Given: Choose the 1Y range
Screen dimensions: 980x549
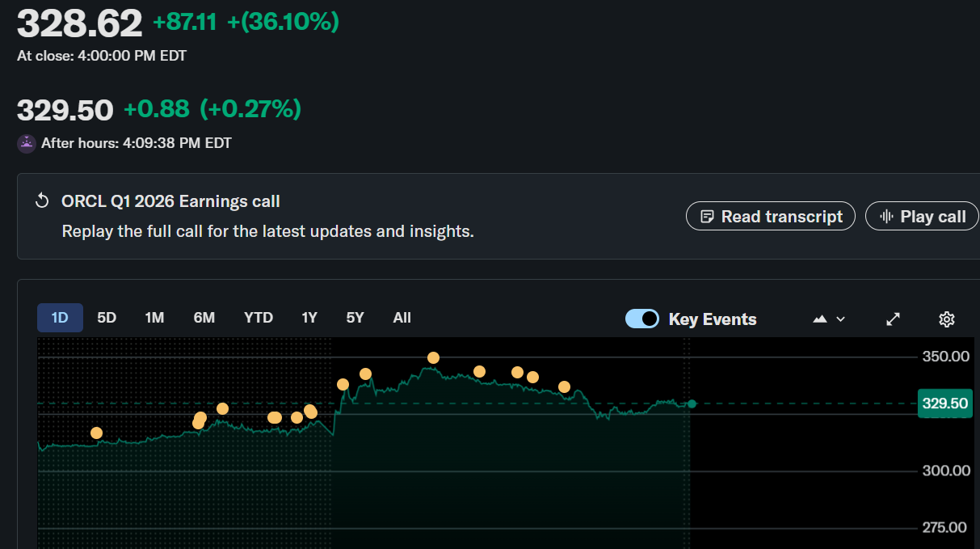Looking at the screenshot, I should (309, 318).
